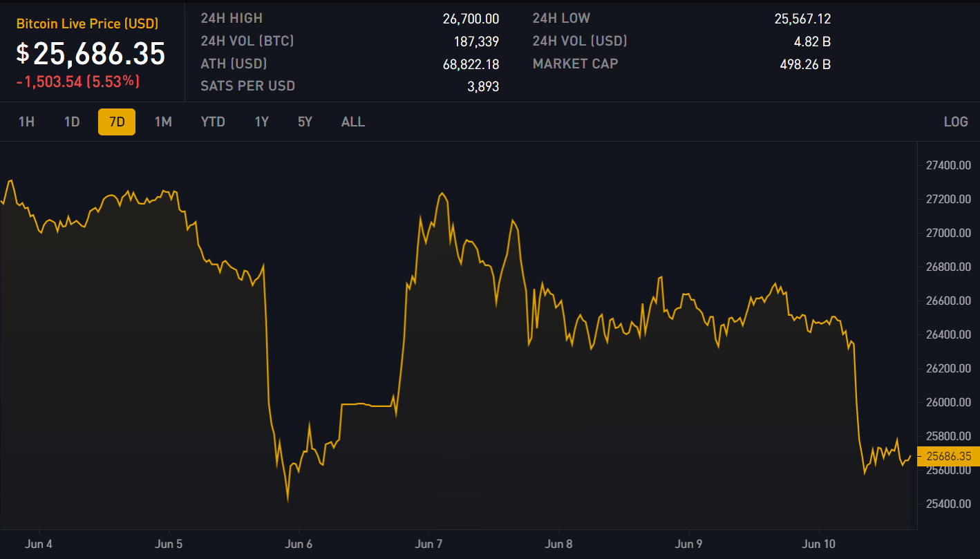
Task: Click the Bitcoin Live Price (USD) heading
Action: click(x=87, y=24)
